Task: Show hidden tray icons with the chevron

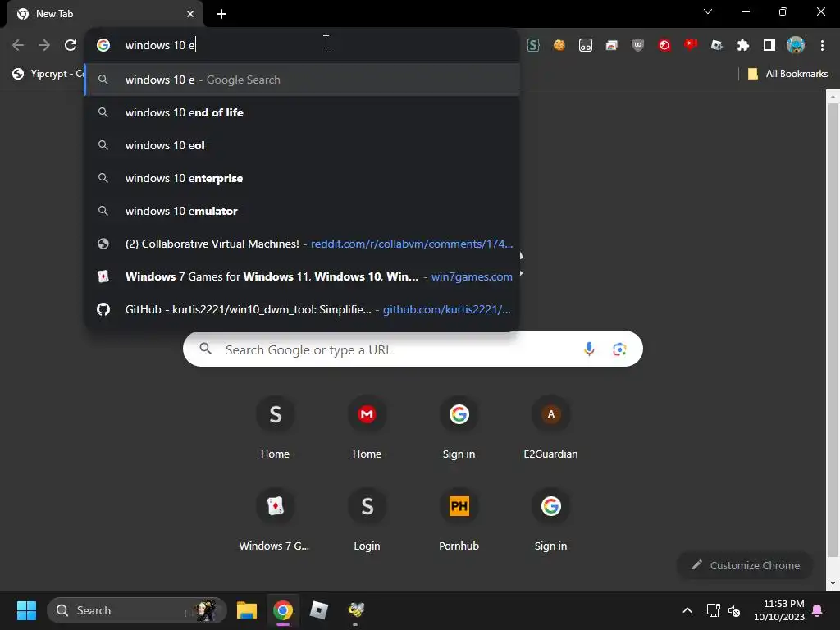Action: click(x=687, y=610)
